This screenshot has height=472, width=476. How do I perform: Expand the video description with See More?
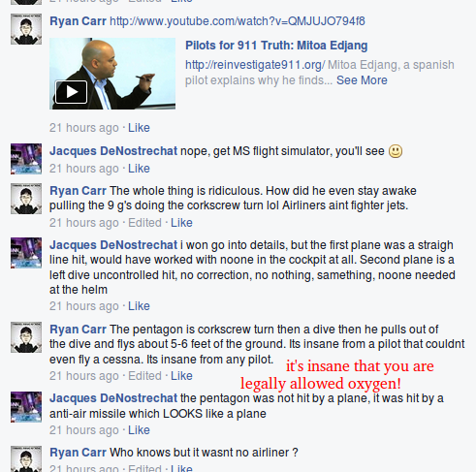coord(362,80)
